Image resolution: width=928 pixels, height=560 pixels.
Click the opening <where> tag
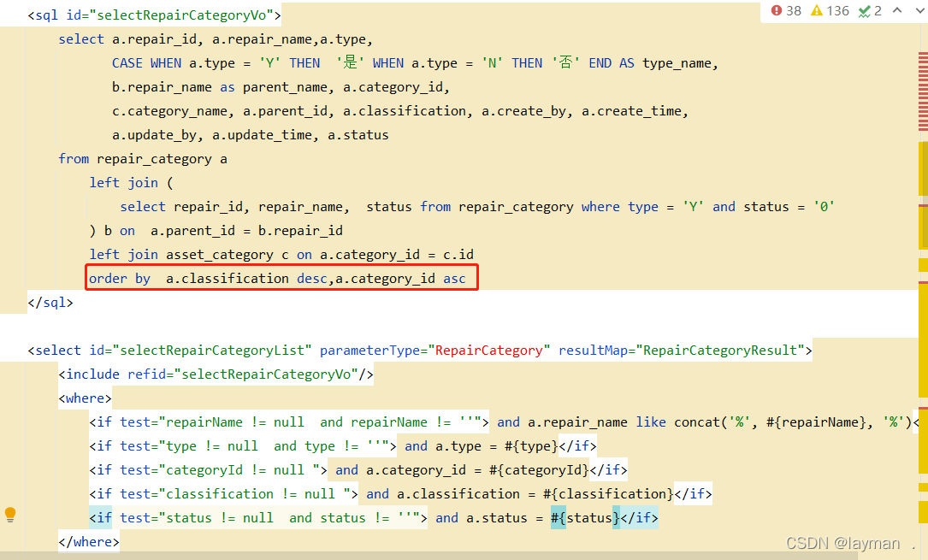tap(85, 398)
